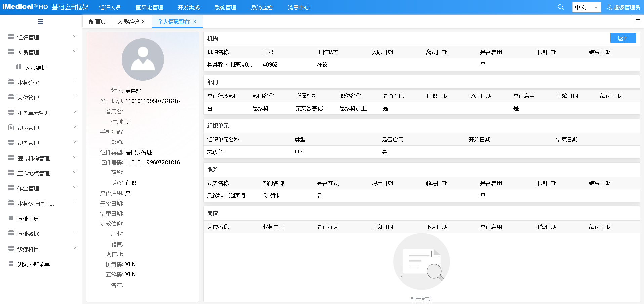Expand the 业务分解 chevron

pos(75,82)
